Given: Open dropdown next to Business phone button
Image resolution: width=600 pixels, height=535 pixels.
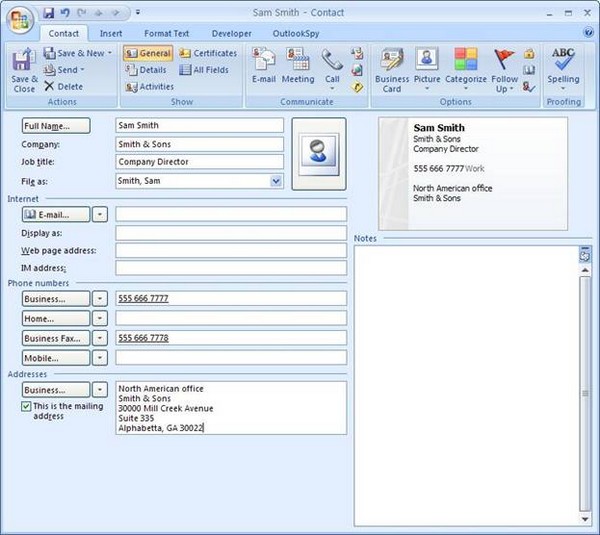Looking at the screenshot, I should 100,298.
